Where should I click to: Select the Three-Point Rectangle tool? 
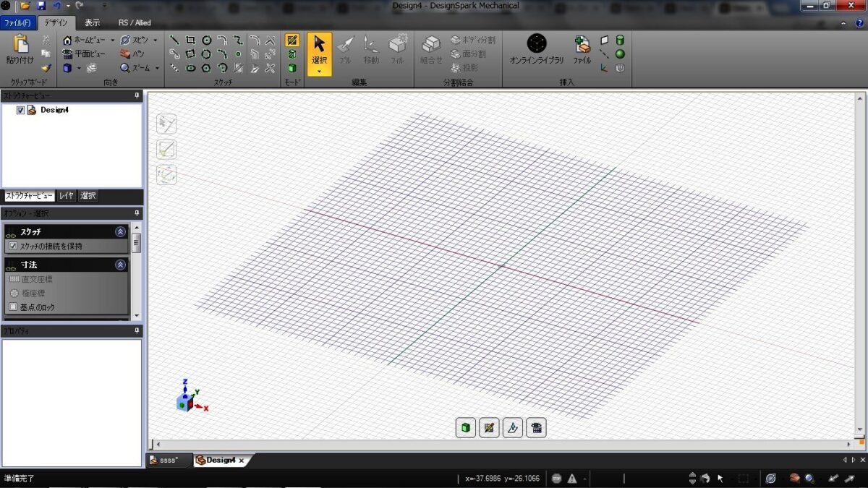[190, 54]
